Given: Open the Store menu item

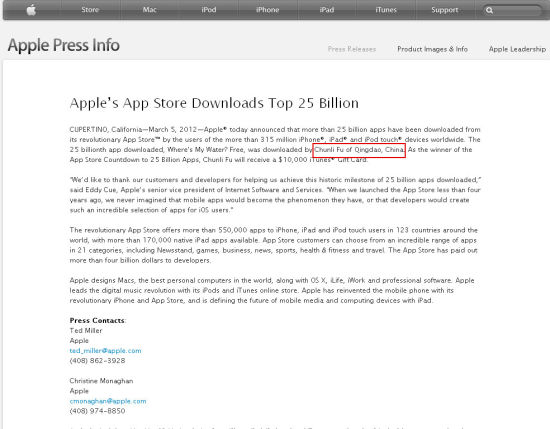Looking at the screenshot, I should 90,10.
